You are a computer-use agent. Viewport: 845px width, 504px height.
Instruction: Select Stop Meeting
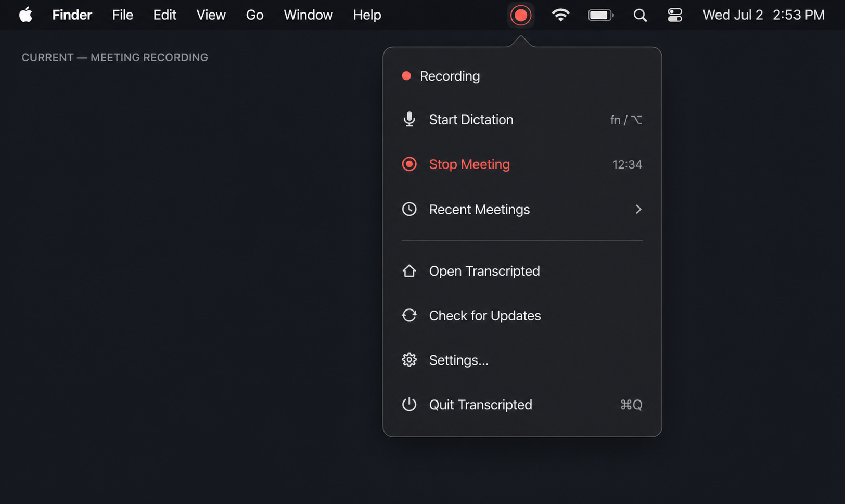tap(522, 164)
